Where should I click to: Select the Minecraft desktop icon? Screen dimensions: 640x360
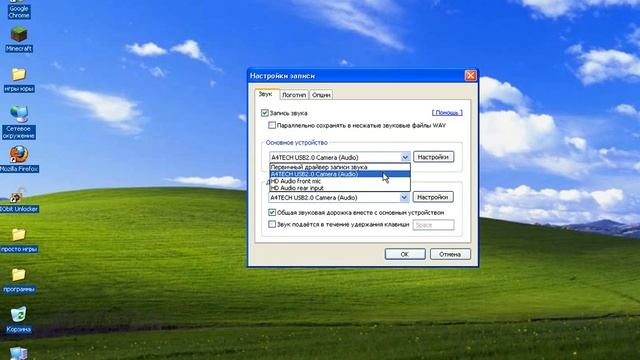(x=19, y=40)
